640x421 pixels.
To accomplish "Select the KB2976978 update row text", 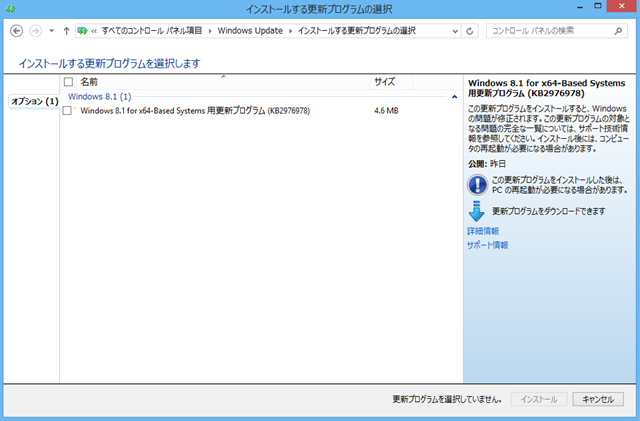I will click(195, 111).
